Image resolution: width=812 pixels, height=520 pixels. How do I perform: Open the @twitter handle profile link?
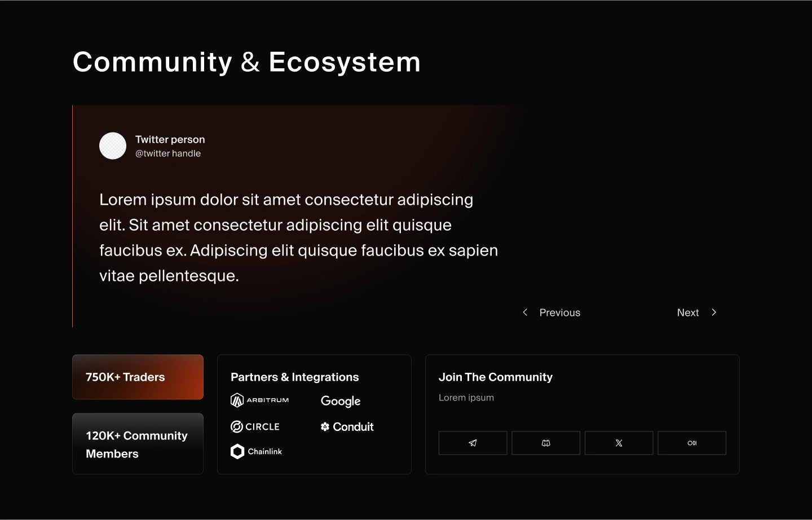tap(168, 153)
